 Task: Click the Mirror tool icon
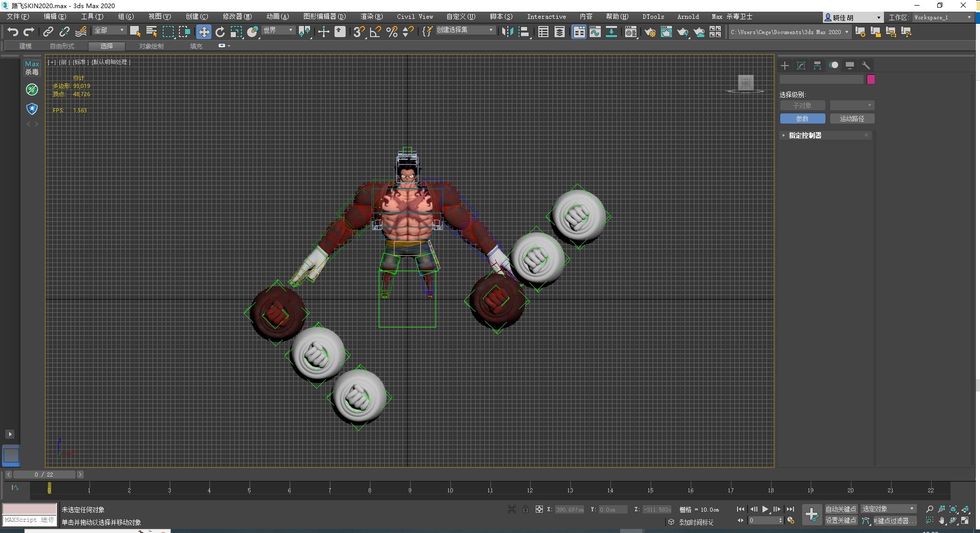507,32
